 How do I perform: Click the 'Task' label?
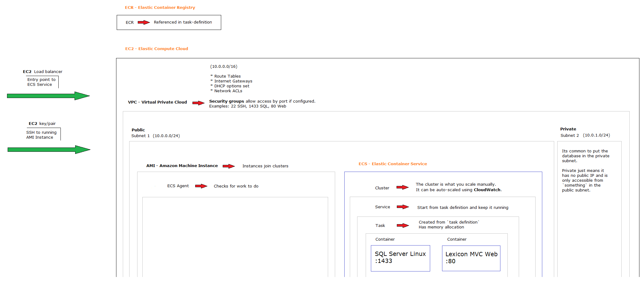tap(380, 226)
